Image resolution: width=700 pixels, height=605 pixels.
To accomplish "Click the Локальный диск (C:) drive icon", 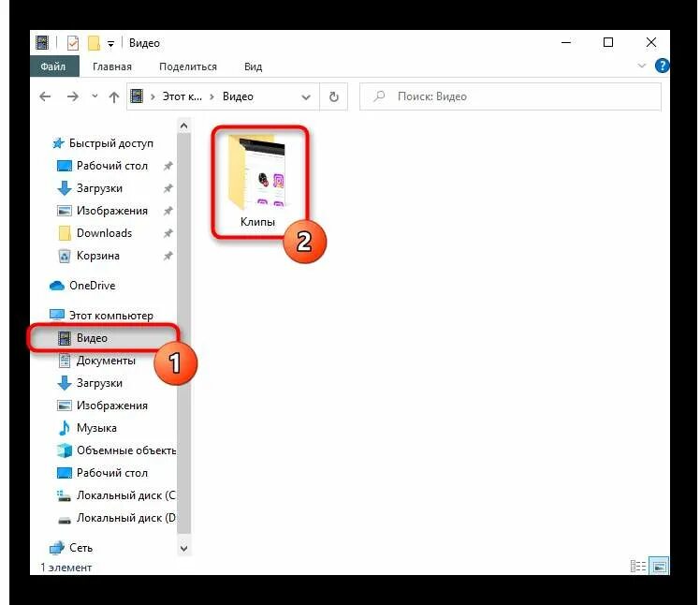I will pyautogui.click(x=64, y=495).
